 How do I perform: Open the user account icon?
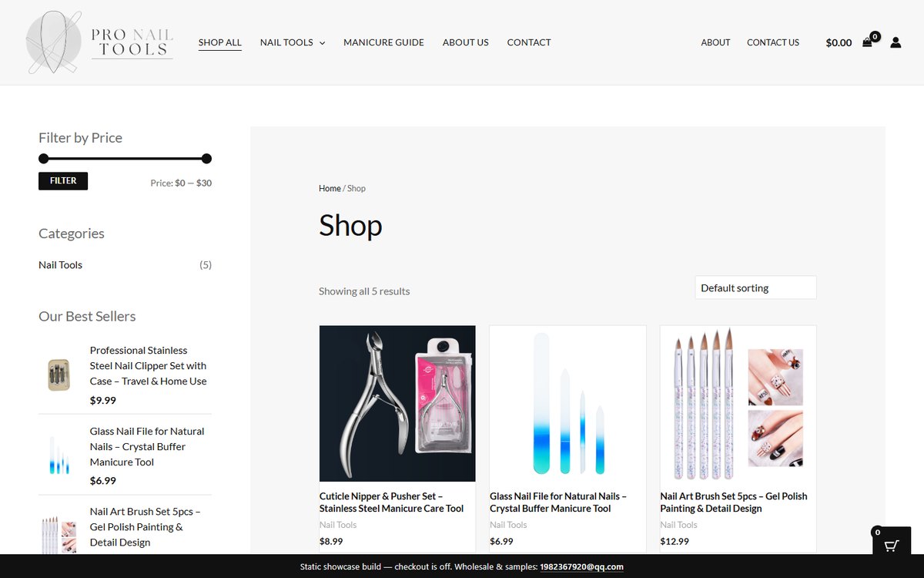coord(896,42)
